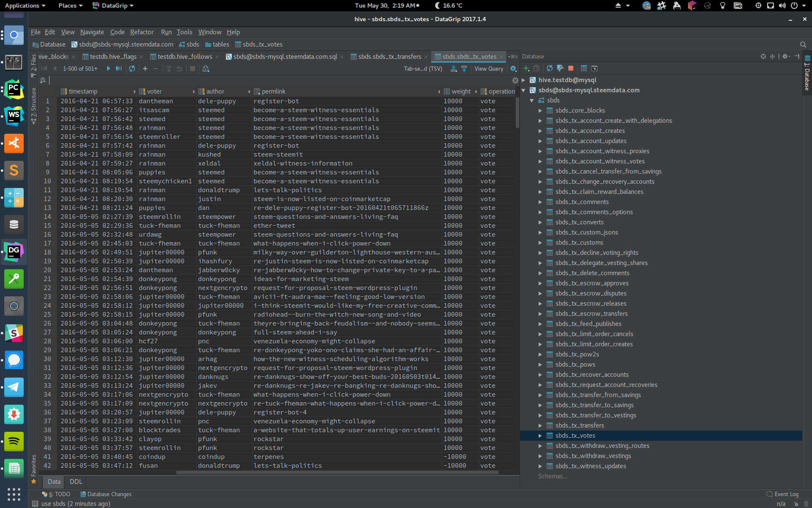812x508 pixels.
Task: Open the Refactor menu
Action: pos(142,32)
